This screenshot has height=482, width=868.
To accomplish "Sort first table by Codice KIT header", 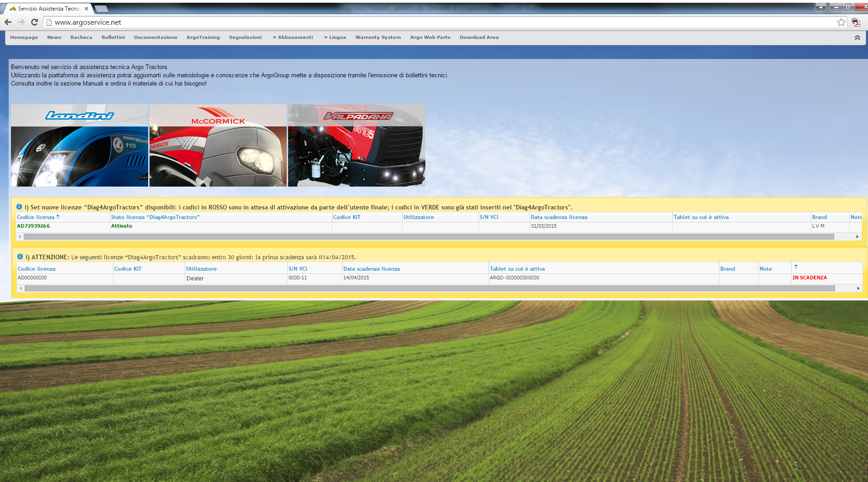I will click(347, 217).
